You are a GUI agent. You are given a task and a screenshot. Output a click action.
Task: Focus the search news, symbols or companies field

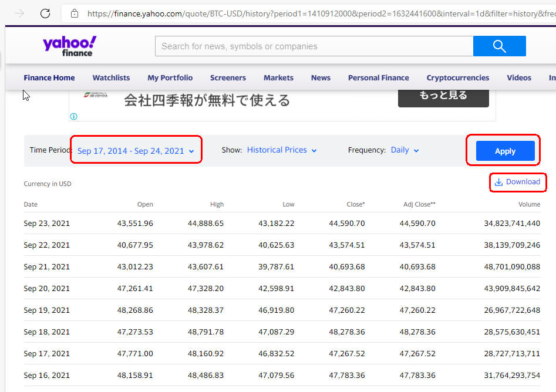click(314, 46)
